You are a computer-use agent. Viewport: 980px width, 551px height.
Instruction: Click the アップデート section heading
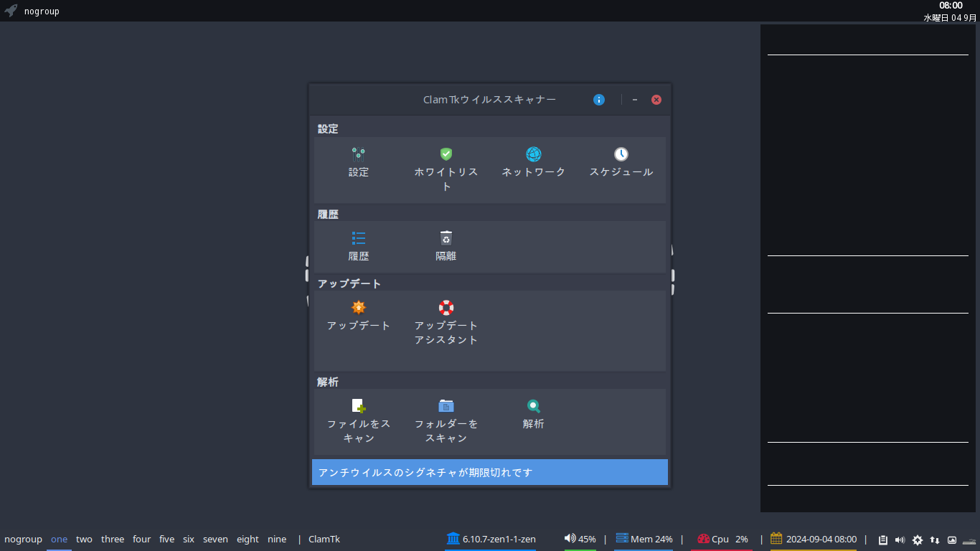[x=349, y=283]
